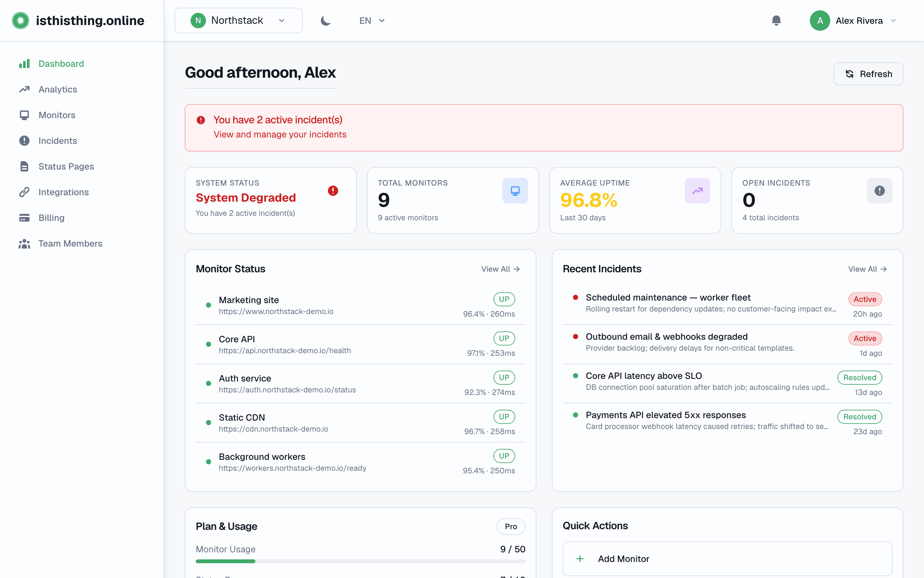Expand the Alex Rivera user menu chevron
Screen dimensions: 924x578
point(893,21)
